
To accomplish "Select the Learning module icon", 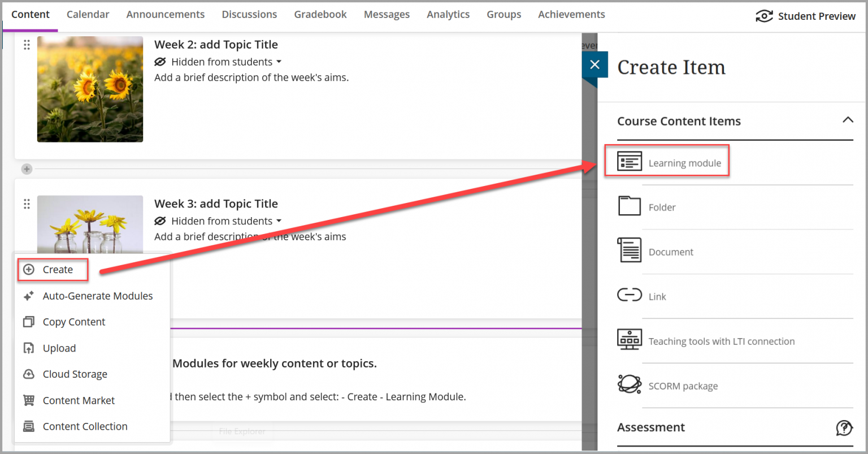I will (629, 162).
